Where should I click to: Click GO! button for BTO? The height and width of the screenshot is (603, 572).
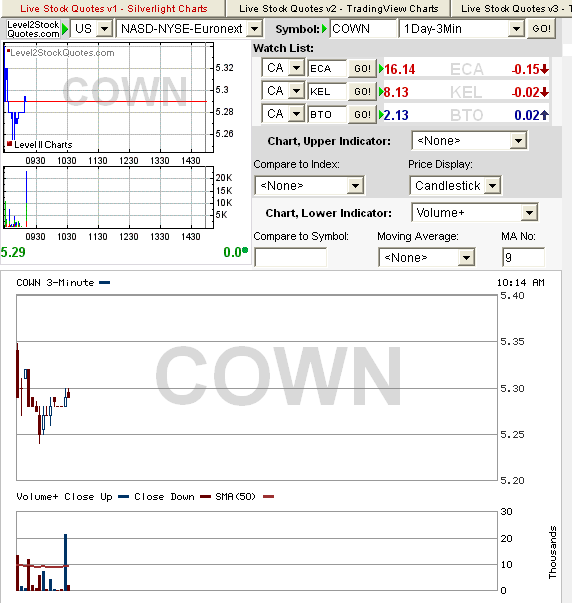(362, 115)
